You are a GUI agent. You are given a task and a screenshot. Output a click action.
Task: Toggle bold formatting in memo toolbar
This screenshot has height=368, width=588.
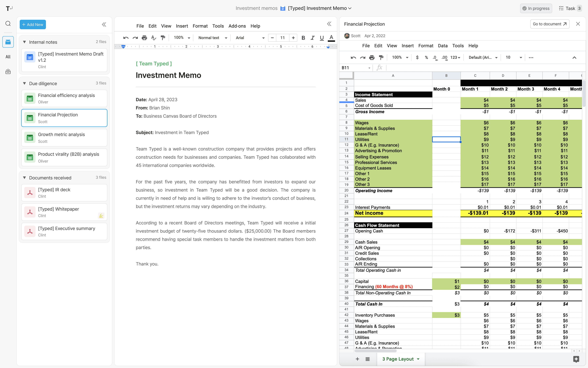pyautogui.click(x=303, y=38)
